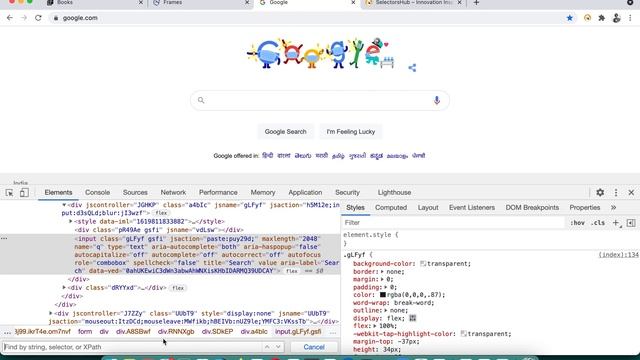Select the div.RNNXgb breadcrumb
This screenshot has height=360, width=640.
[176, 332]
